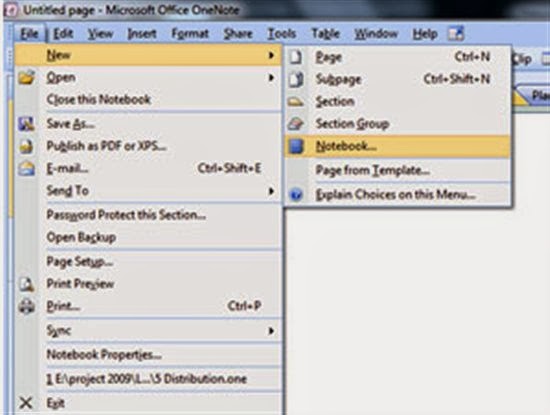Expand the New submenu arrow
The image size is (550, 415).
coord(271,55)
